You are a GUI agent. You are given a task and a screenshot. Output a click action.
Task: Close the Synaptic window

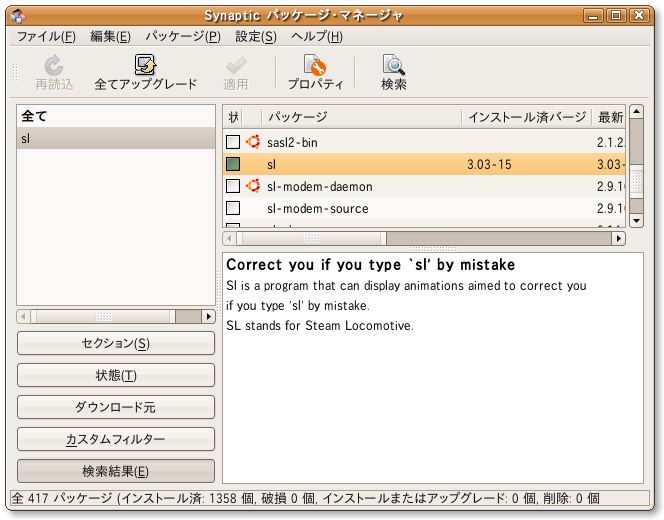pyautogui.click(x=639, y=16)
